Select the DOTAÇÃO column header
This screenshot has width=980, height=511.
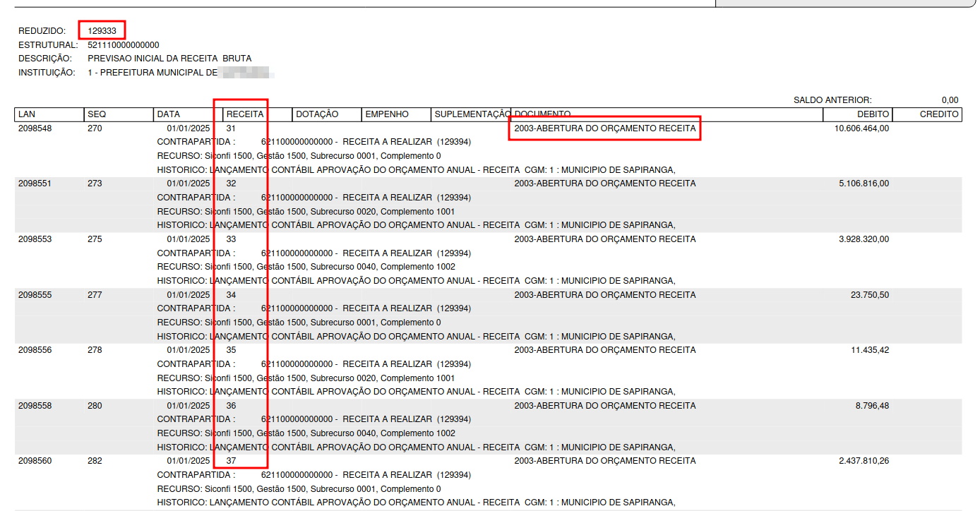pos(317,114)
